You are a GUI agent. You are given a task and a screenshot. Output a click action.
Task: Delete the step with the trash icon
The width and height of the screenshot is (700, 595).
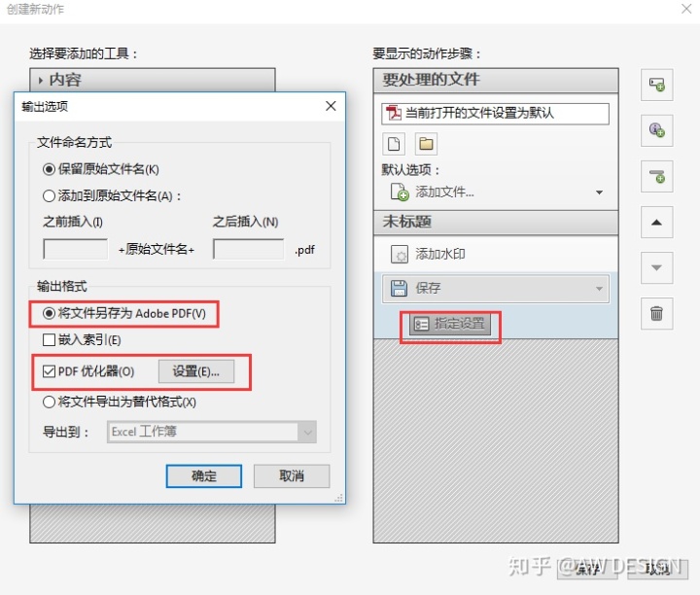coord(656,313)
